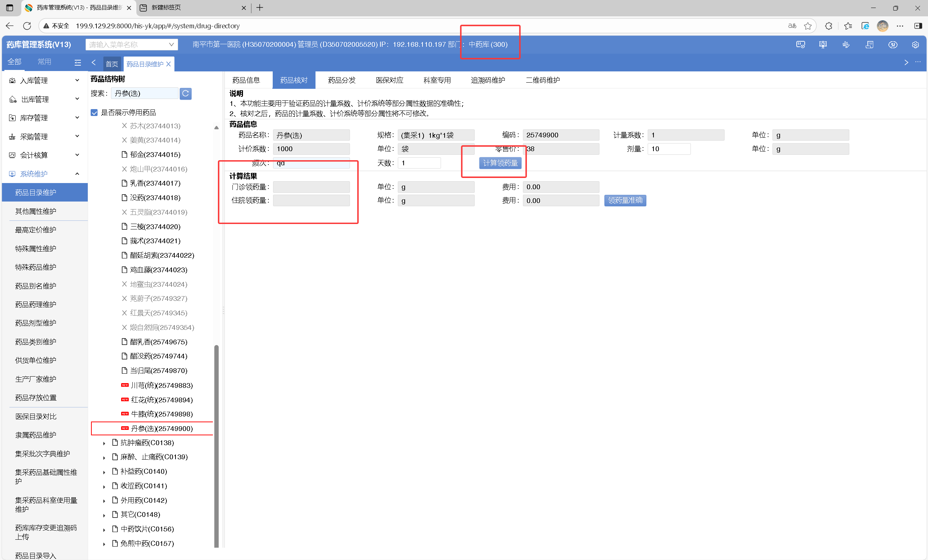928x560 pixels.
Task: Open the menu name search dropdown
Action: tap(171, 45)
